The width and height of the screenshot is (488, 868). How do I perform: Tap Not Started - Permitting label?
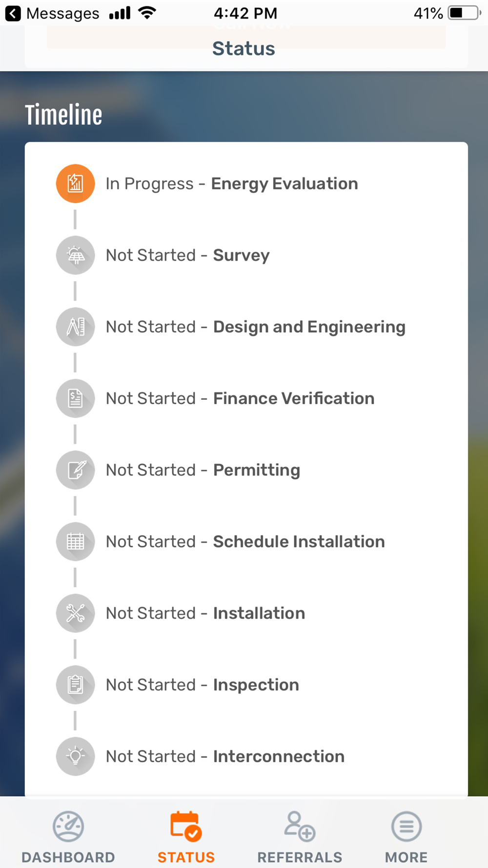(x=203, y=470)
